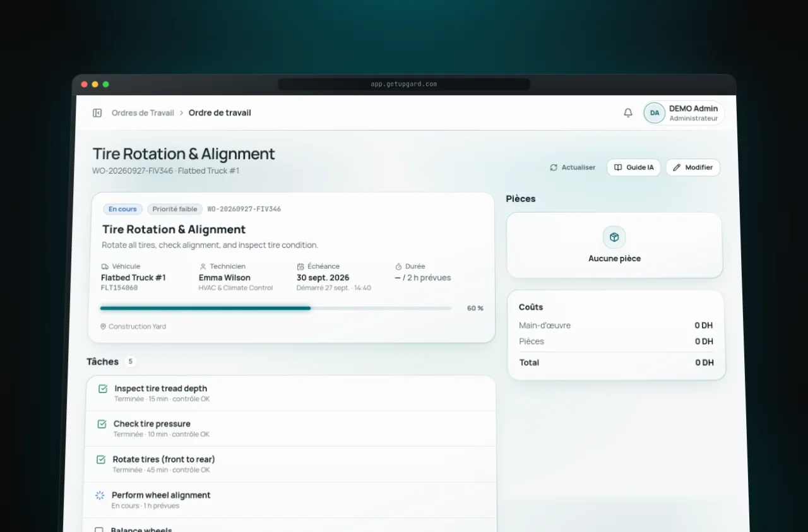
Task: Click the spinner icon for Perform wheel alignment
Action: pyautogui.click(x=100, y=495)
